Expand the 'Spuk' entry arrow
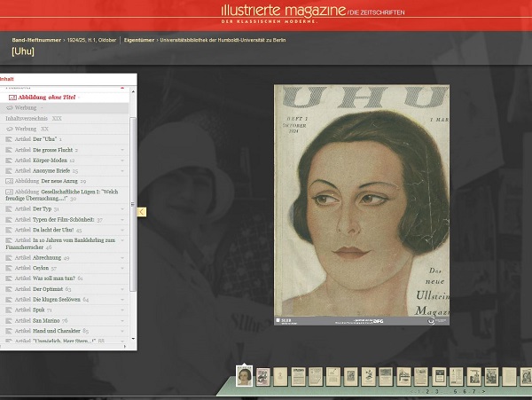This screenshot has height=400, width=532. coord(122,310)
